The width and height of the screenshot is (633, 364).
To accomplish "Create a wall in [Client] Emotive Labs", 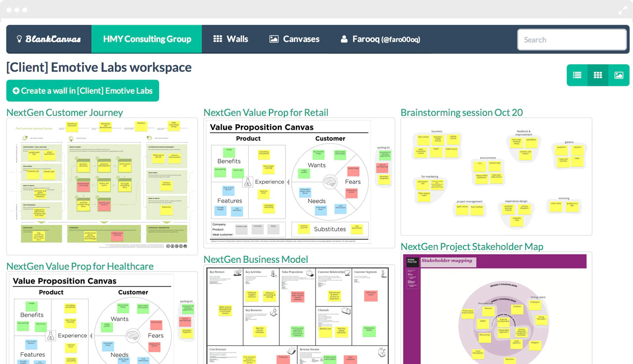I will (83, 91).
